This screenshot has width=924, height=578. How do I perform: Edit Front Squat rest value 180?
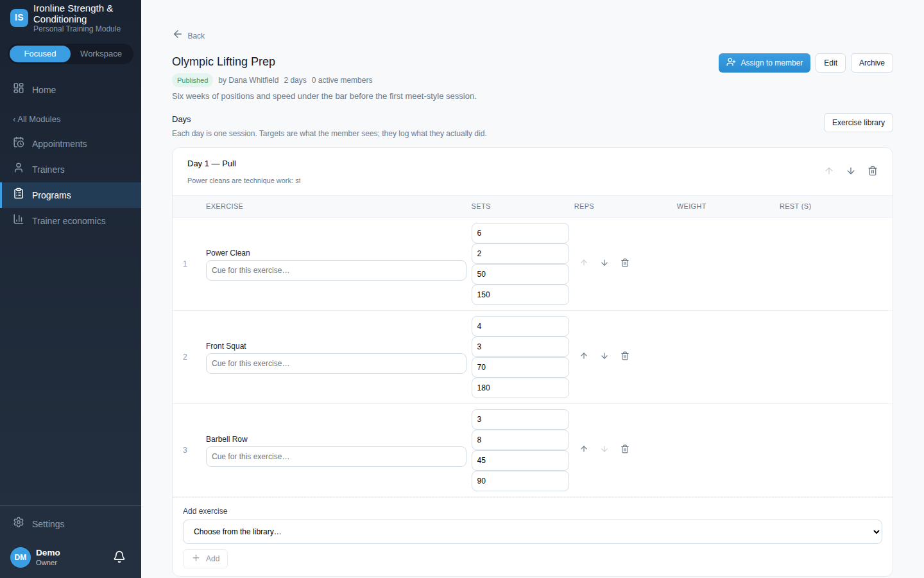[520, 388]
